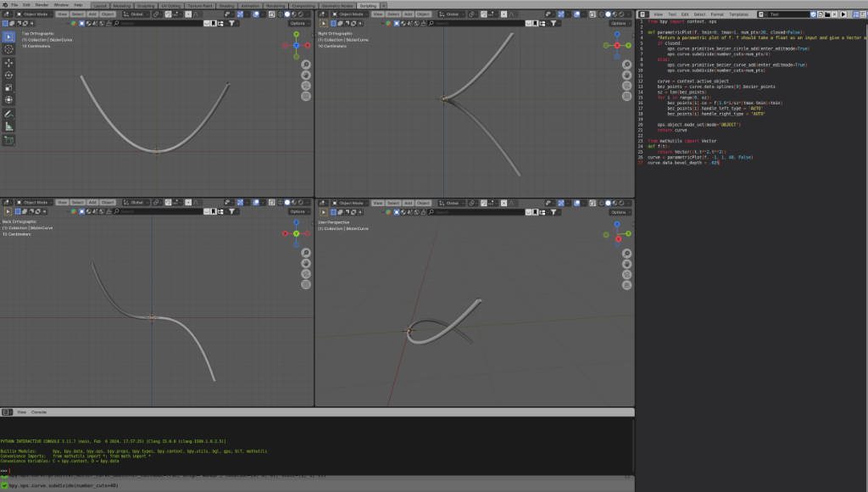Select the Scale tool in the viewport toolbar
Screen dimensions: 868x492
(8, 87)
